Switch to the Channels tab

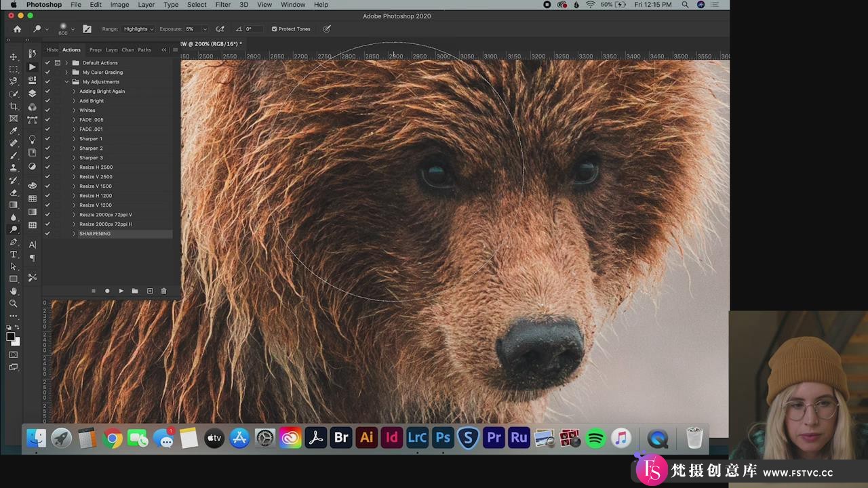coord(127,49)
